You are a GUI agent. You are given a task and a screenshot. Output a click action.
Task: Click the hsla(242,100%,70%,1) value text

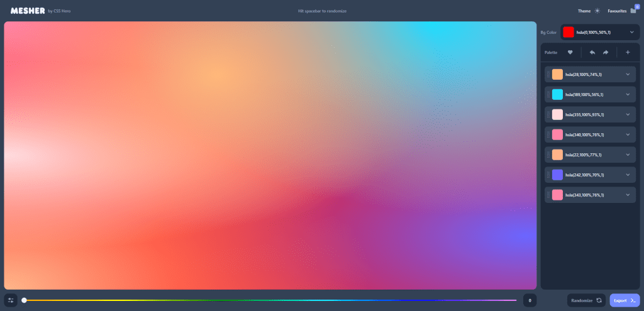(x=584, y=175)
